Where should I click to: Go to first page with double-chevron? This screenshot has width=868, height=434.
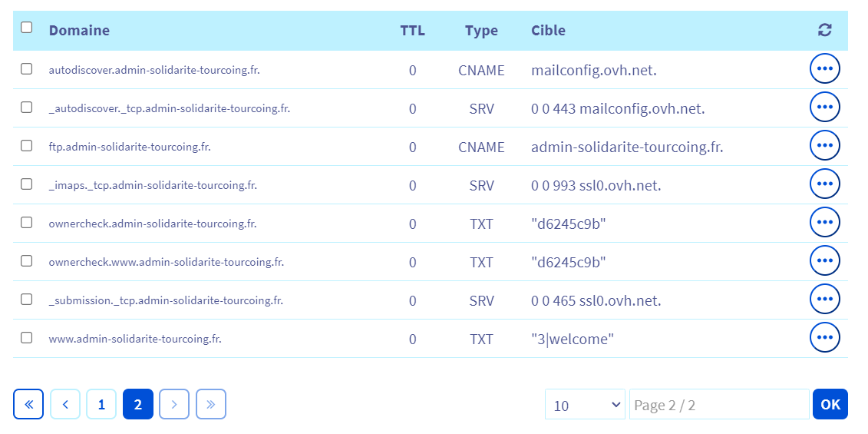[x=28, y=404]
